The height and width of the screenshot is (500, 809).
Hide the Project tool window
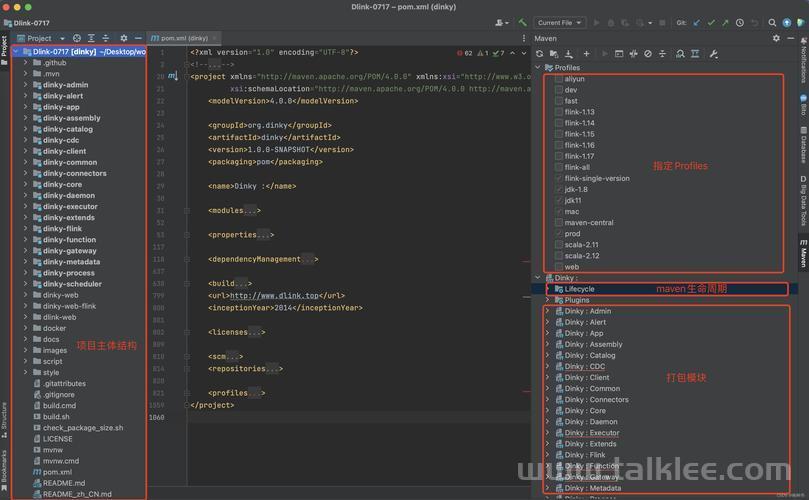138,38
